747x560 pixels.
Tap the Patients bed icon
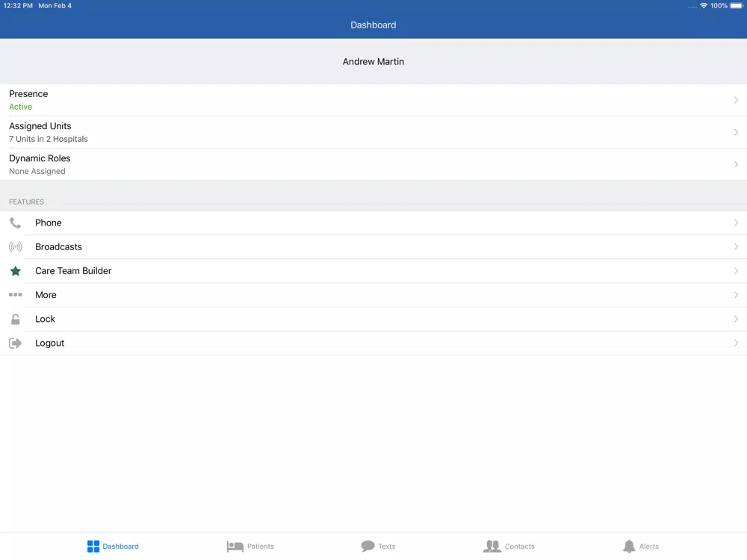(235, 547)
